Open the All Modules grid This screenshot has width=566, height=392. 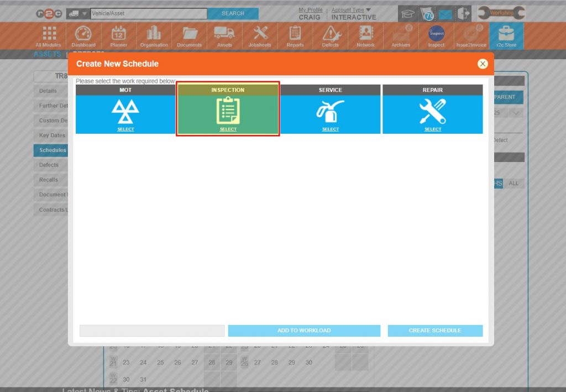[49, 36]
